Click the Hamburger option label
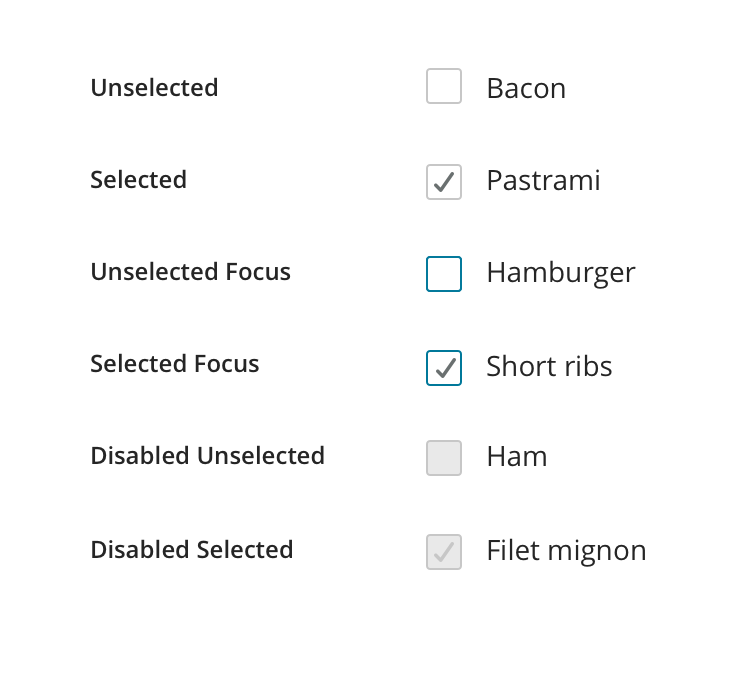Image resolution: width=740 pixels, height=682 pixels. pyautogui.click(x=560, y=273)
